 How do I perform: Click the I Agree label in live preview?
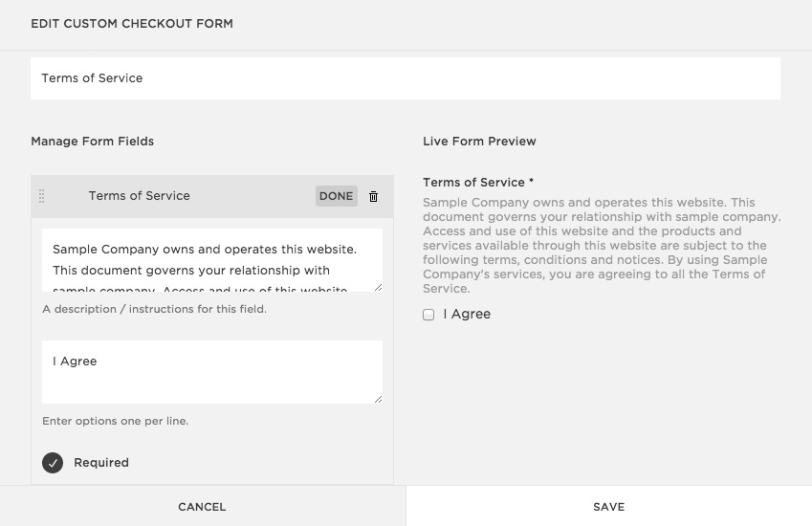(467, 315)
